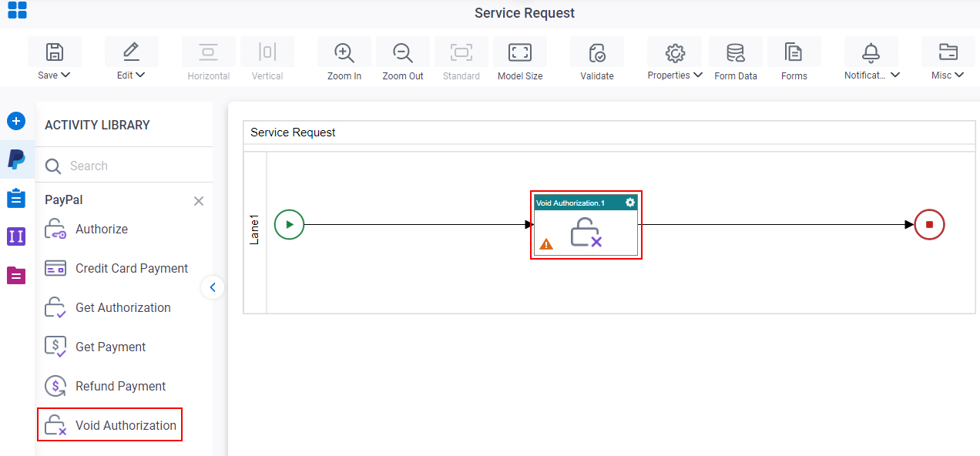Select the blue clipboard sidebar icon

[x=16, y=199]
